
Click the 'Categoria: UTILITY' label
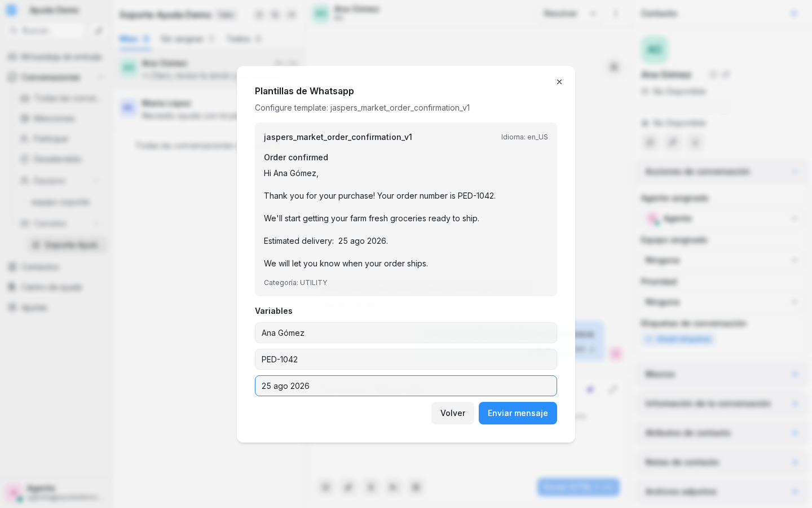coord(295,283)
